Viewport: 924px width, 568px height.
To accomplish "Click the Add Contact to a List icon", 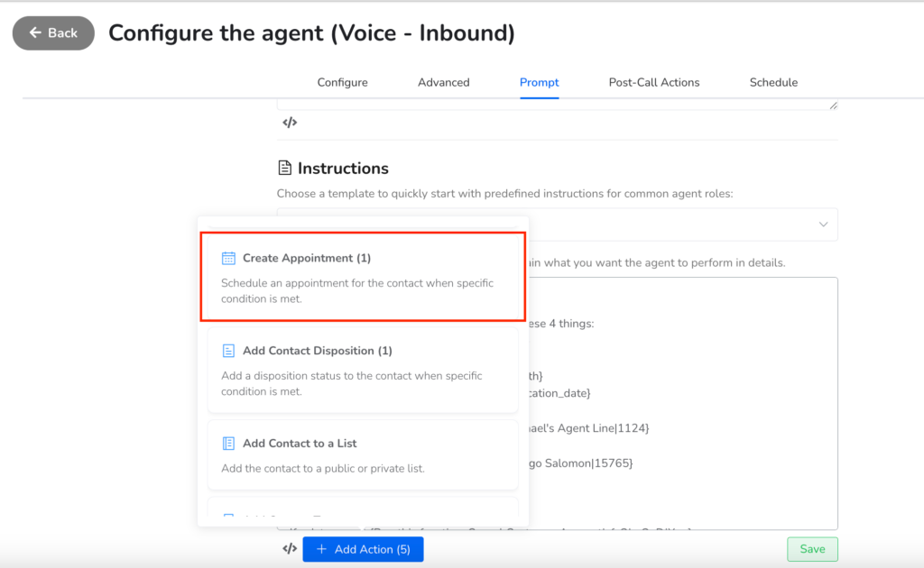I will [228, 444].
